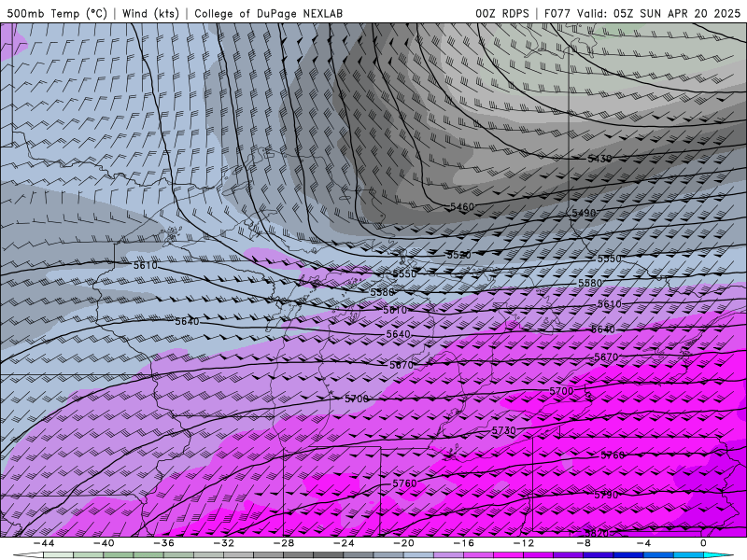Image resolution: width=747 pixels, height=560 pixels.
Task: Click the -16 colorbar tick label
Action: click(463, 543)
